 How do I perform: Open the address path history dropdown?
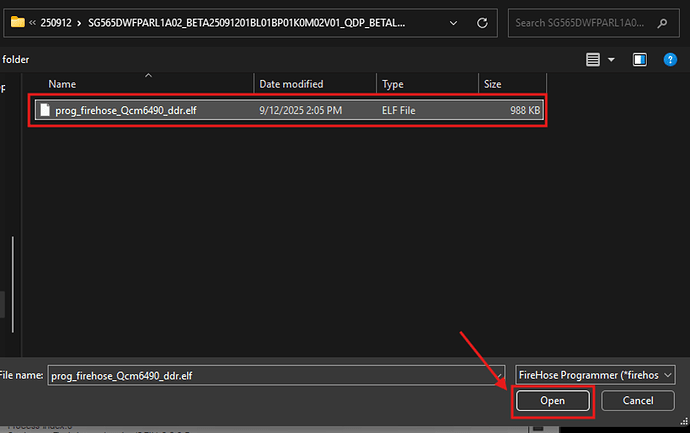point(453,23)
